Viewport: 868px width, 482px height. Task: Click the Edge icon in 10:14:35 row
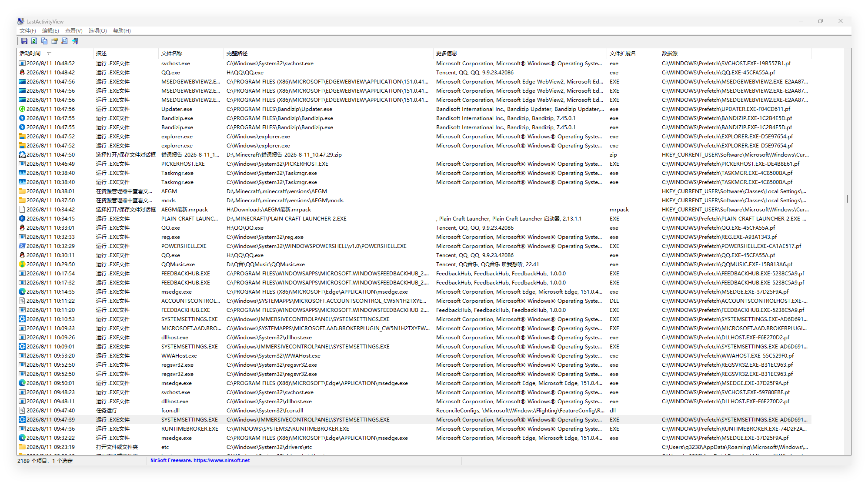point(22,292)
